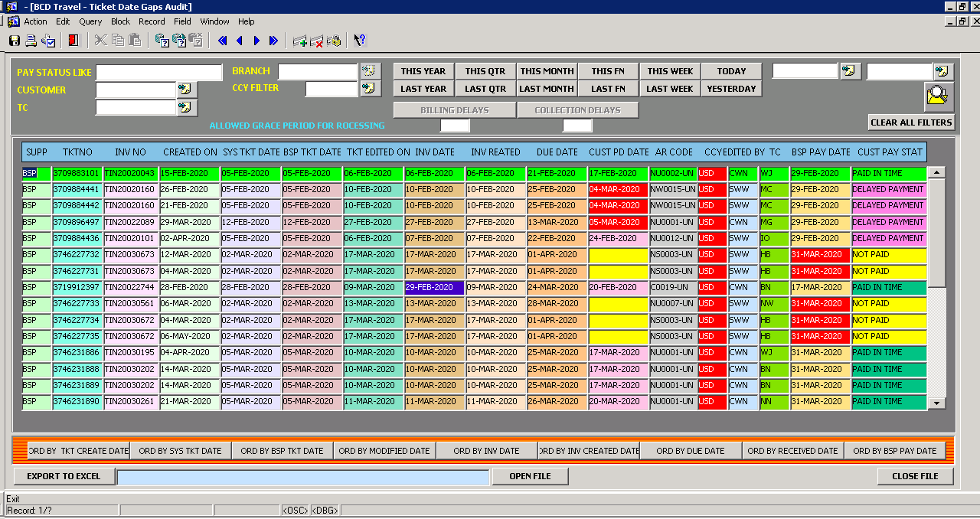Click EXPORT TO EXCEL button
This screenshot has height=519, width=980.
(x=64, y=476)
